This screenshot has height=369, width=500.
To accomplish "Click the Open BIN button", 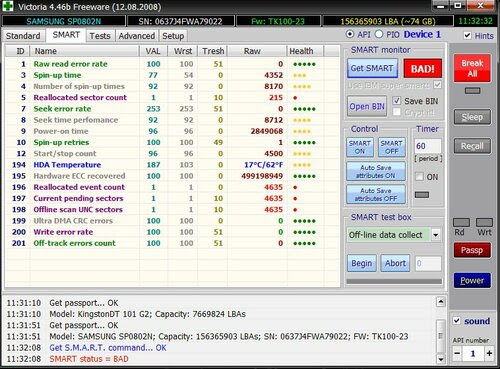I will [x=367, y=106].
